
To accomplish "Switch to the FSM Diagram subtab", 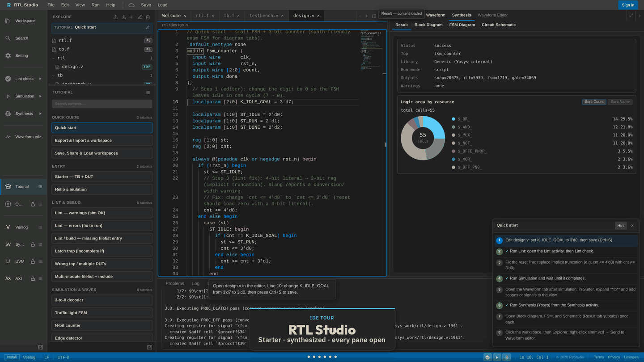I will [x=462, y=25].
